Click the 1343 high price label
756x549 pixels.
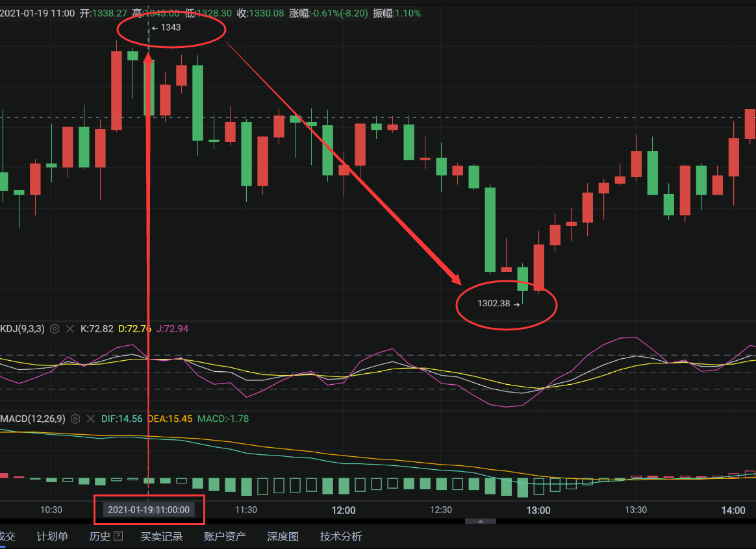pyautogui.click(x=171, y=27)
